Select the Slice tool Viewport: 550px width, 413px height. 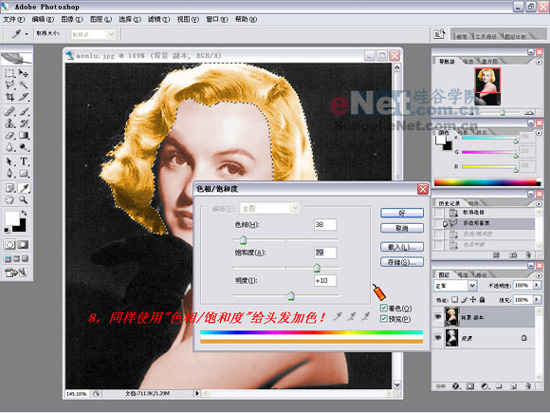[x=23, y=96]
